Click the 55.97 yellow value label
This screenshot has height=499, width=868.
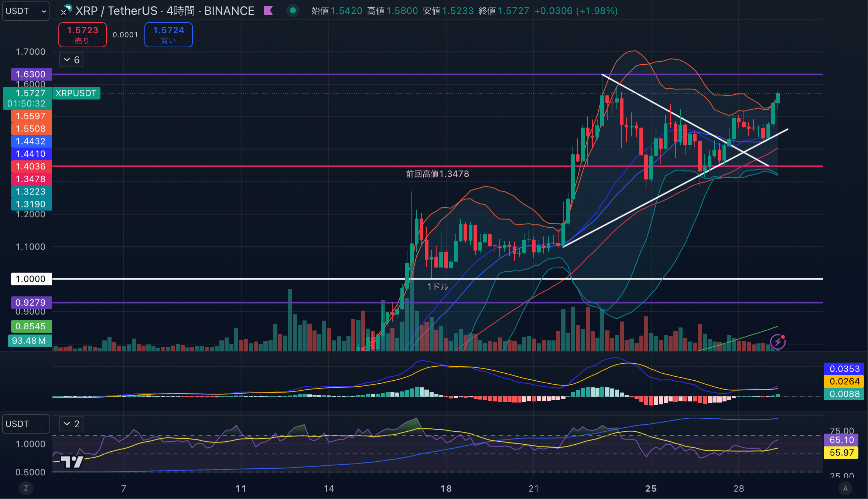[x=841, y=453]
